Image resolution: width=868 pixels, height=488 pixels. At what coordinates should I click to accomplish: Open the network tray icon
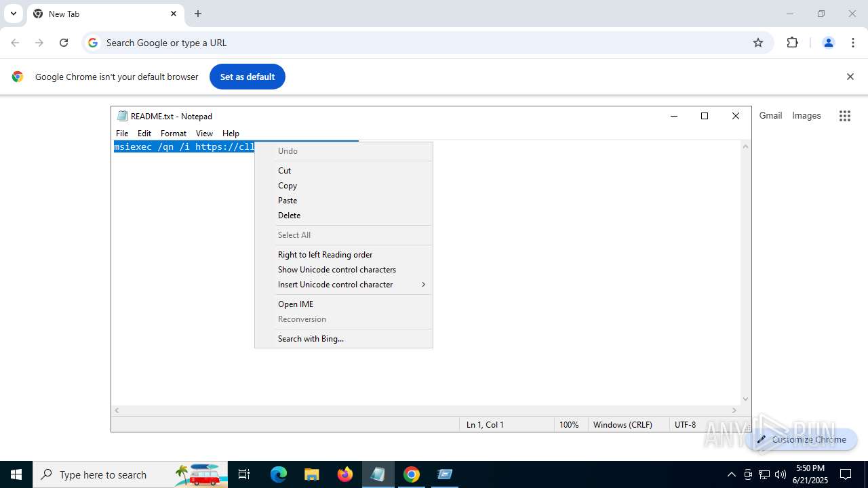(764, 474)
